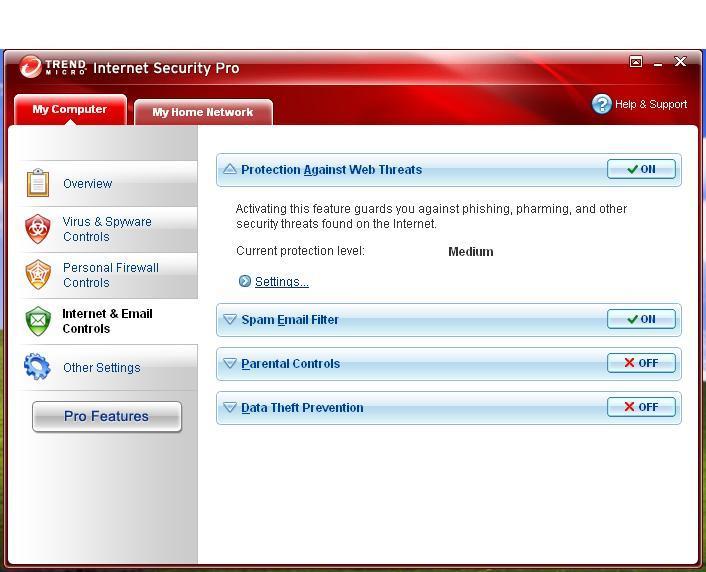This screenshot has width=706, height=572.
Task: Turn on Data Theft Prevention via OFF button
Action: click(641, 407)
